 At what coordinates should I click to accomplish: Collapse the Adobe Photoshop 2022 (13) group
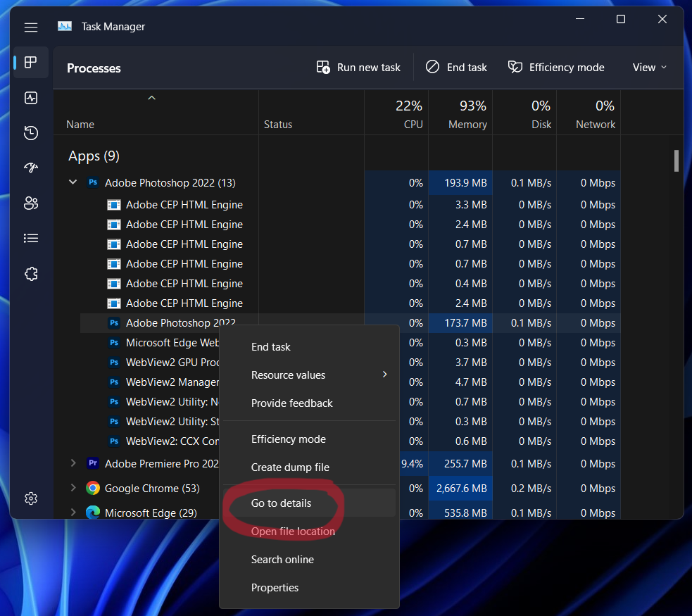point(73,182)
